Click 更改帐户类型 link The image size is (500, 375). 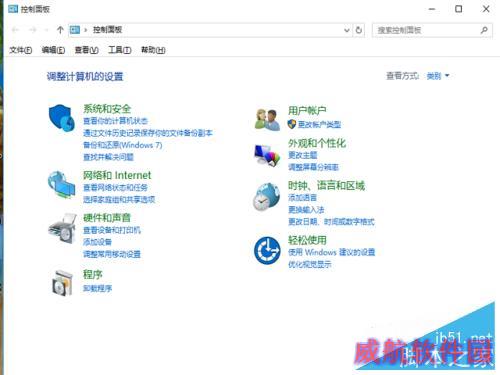pyautogui.click(x=319, y=124)
